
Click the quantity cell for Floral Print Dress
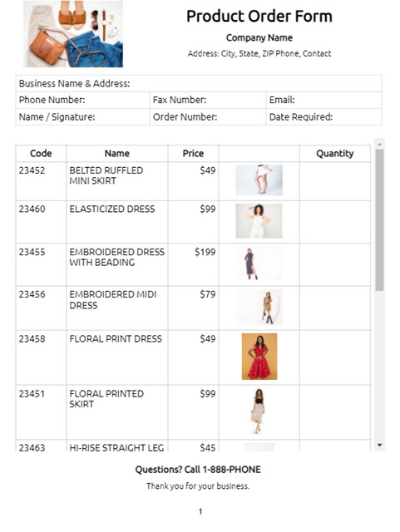(335, 357)
